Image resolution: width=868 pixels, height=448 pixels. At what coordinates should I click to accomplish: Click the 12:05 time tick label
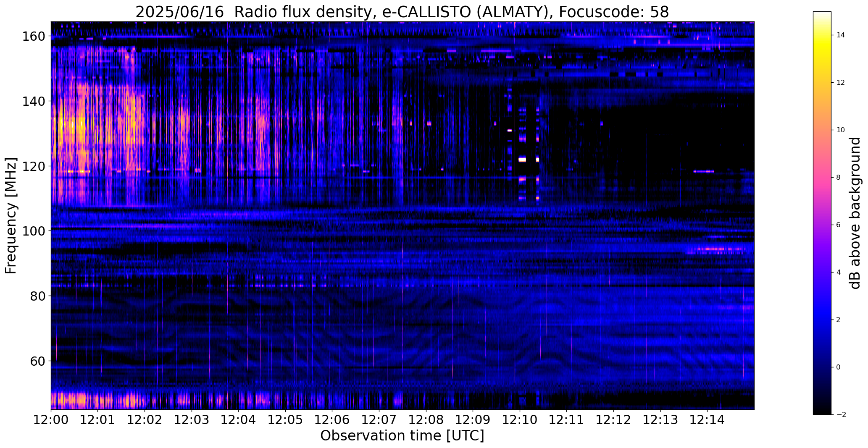pos(285,419)
